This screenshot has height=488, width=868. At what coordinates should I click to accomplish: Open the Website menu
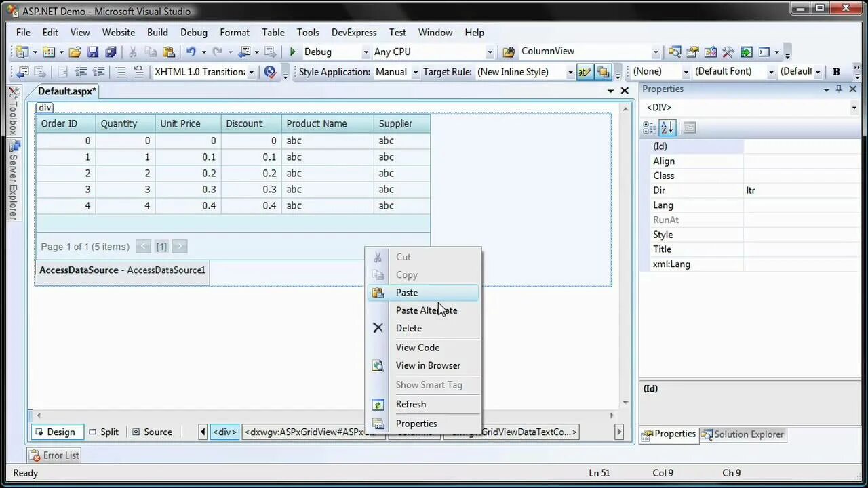click(118, 32)
